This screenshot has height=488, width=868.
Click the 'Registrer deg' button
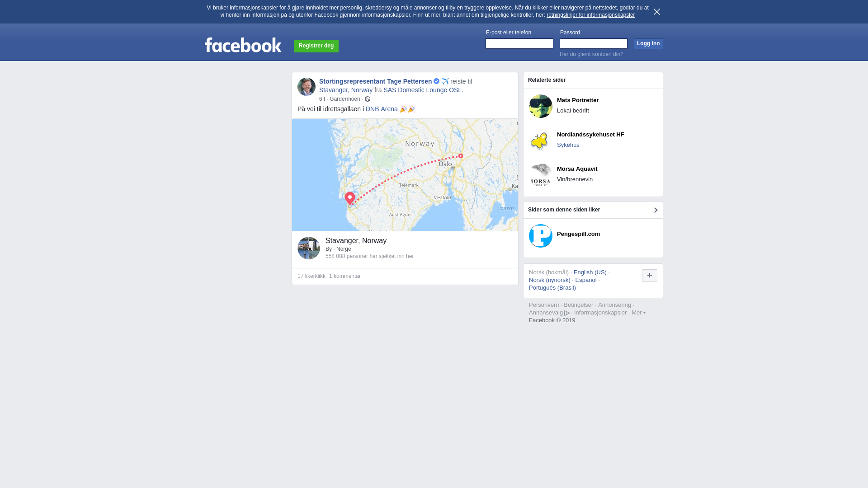point(316,46)
